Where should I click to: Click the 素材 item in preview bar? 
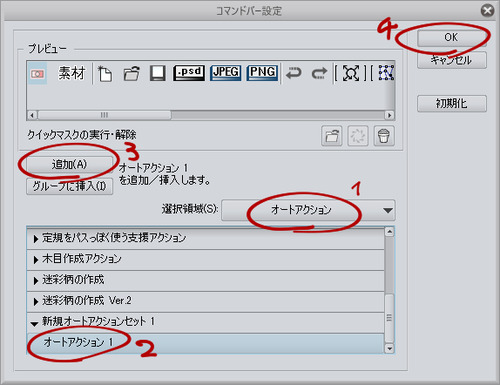pos(72,73)
